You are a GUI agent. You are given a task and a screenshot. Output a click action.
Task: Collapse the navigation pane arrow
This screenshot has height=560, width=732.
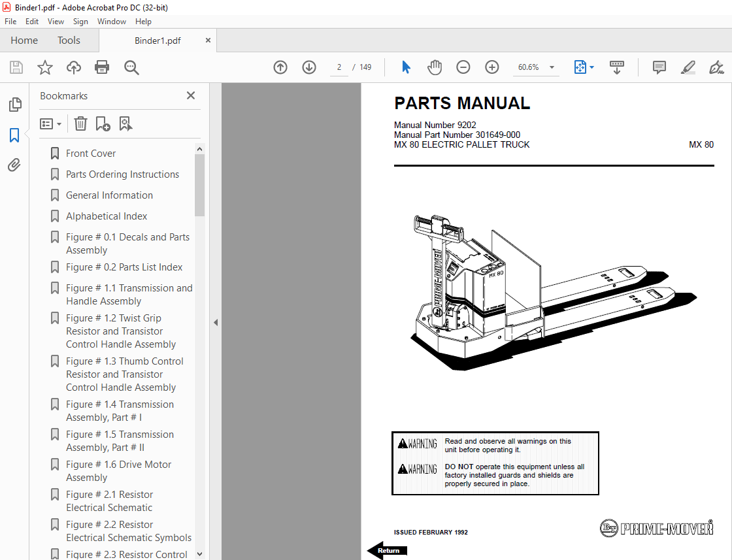point(216,322)
